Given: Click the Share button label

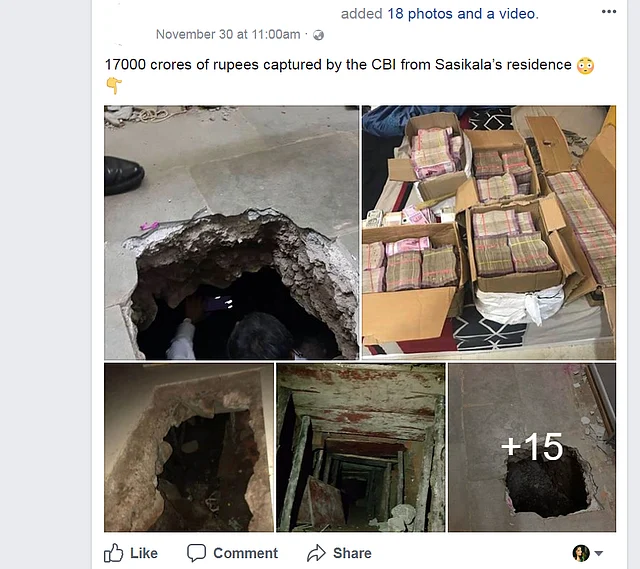Looking at the screenshot, I should click(352, 553).
